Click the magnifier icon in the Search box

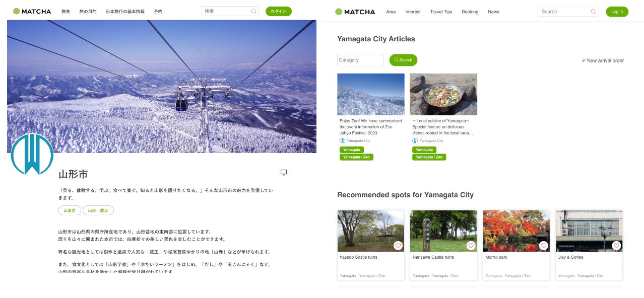594,12
